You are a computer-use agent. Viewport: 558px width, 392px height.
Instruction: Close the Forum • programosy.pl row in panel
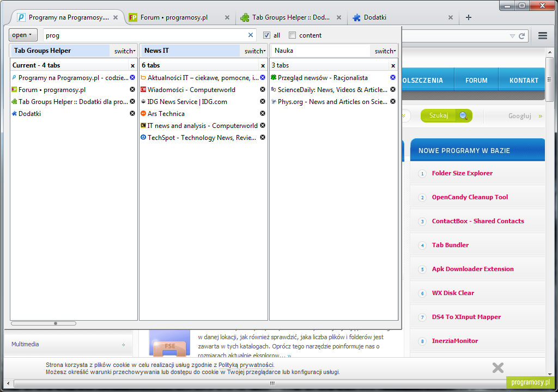[x=132, y=90]
